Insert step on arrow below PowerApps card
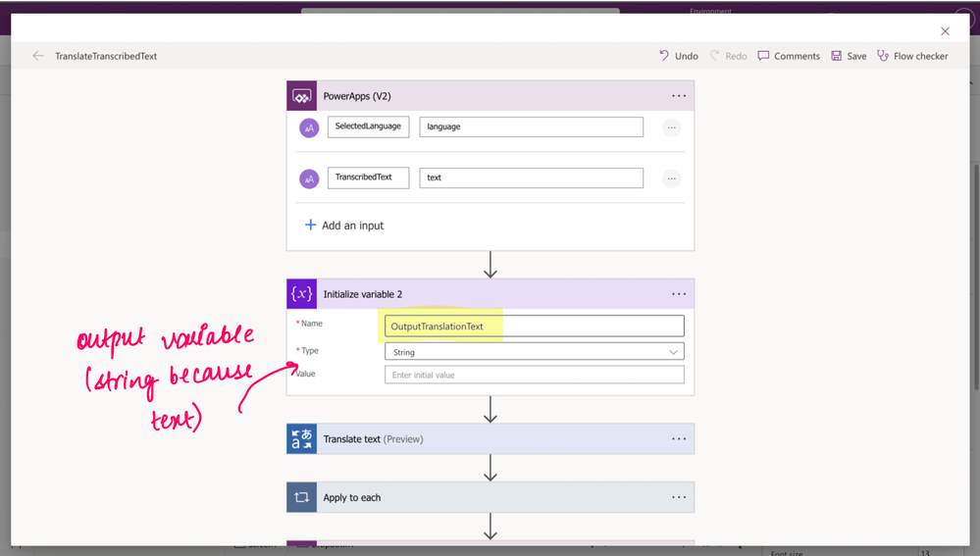The width and height of the screenshot is (980, 556). [490, 265]
